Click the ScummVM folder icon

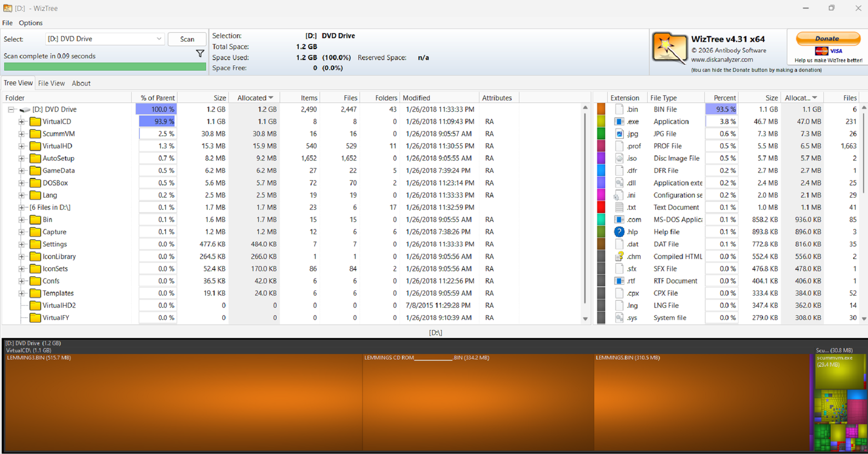pyautogui.click(x=35, y=134)
